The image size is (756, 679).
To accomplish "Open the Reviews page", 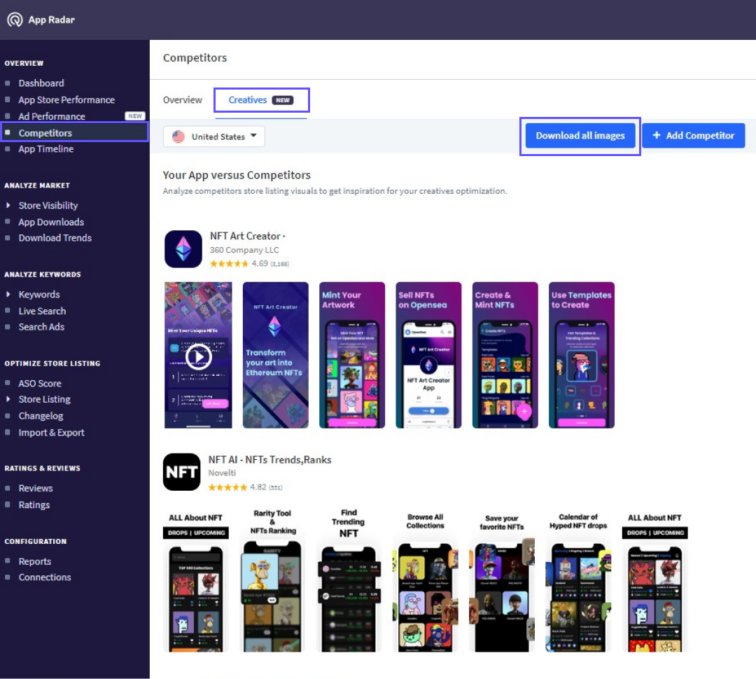I will point(36,488).
